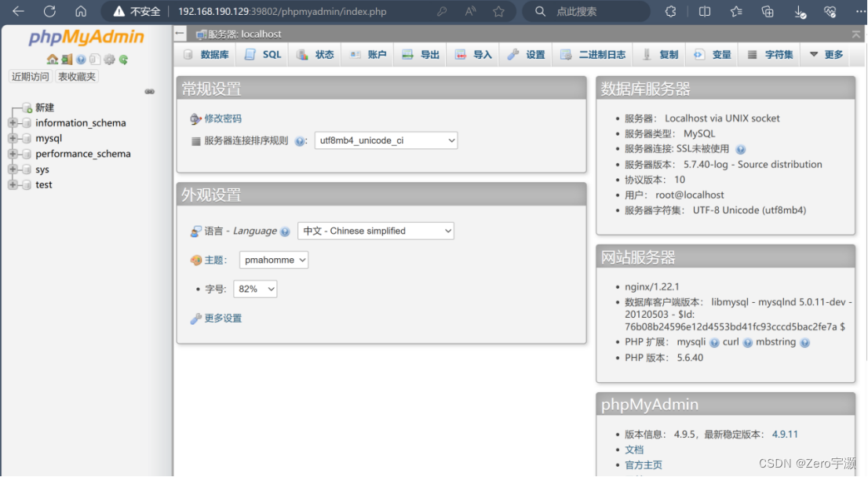The width and height of the screenshot is (868, 477).
Task: Expand information_schema database tree node
Action: tap(13, 123)
